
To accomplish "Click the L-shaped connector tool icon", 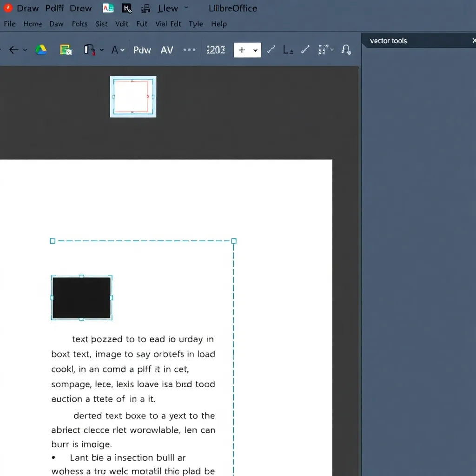I will pyautogui.click(x=288, y=50).
